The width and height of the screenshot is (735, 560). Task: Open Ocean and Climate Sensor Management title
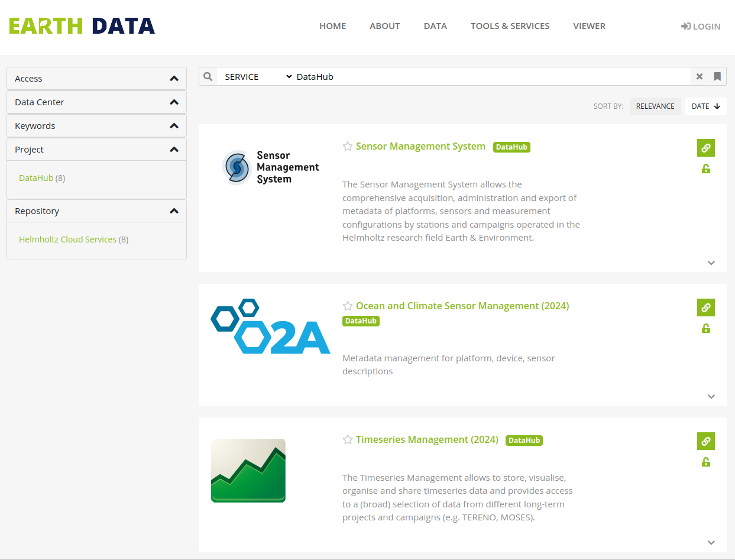[462, 306]
